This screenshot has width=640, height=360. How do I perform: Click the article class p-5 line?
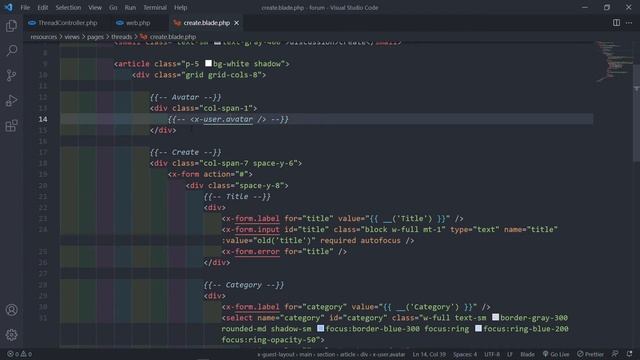(202, 64)
